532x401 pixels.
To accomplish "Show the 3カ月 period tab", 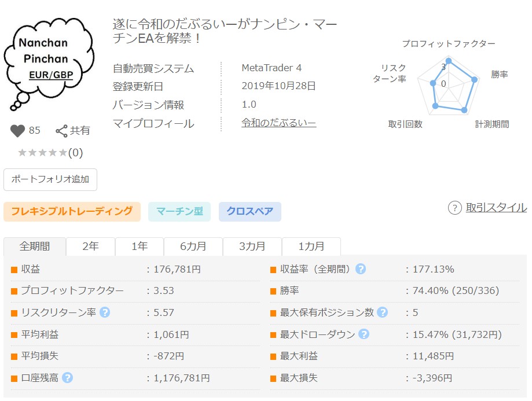I will pos(252,246).
